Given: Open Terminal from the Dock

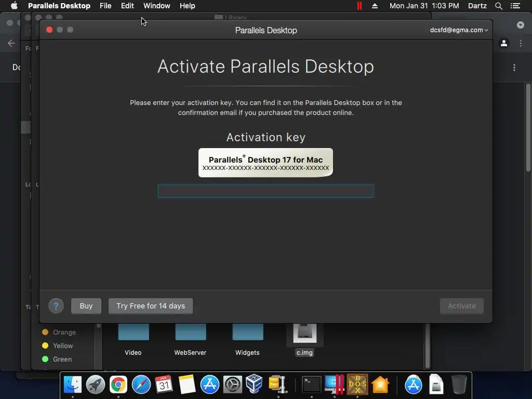Looking at the screenshot, I should coord(312,384).
